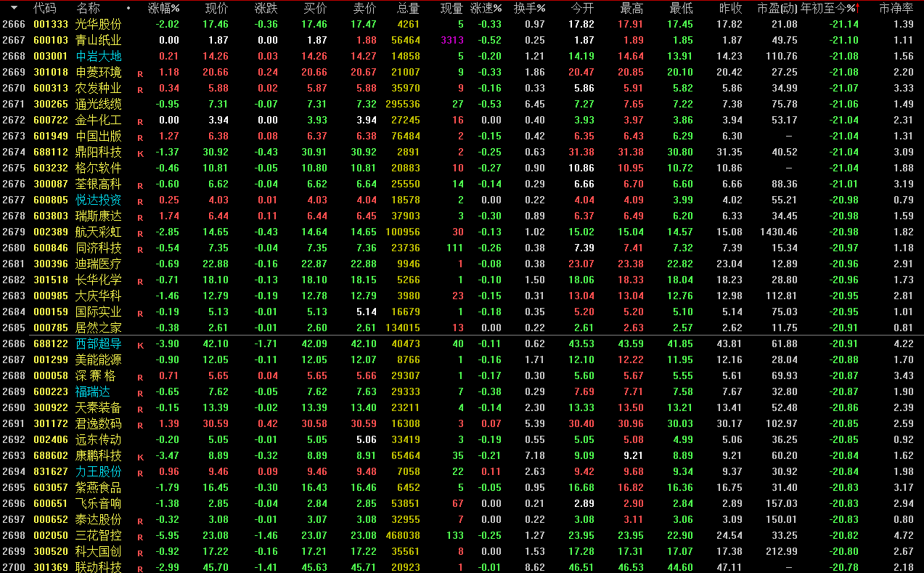The image size is (924, 573).
Task: Sort by the 总量 column header
Action: point(408,9)
